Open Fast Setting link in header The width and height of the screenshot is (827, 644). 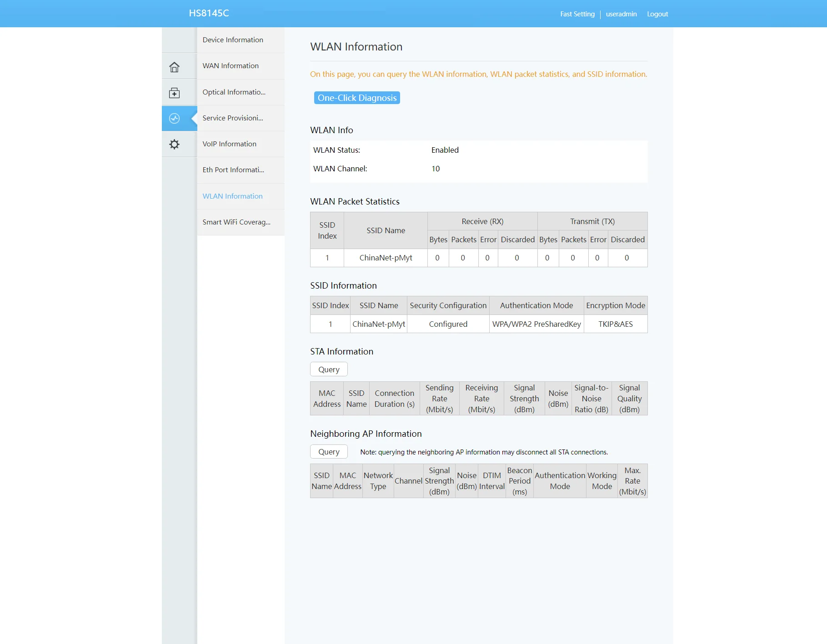[x=577, y=14]
